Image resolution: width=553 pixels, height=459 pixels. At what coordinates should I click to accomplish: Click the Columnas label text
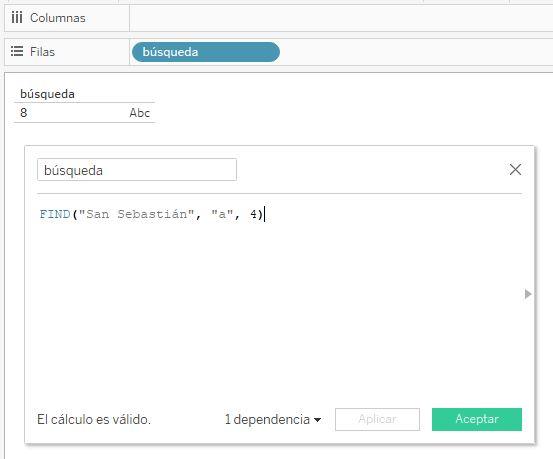click(x=57, y=18)
